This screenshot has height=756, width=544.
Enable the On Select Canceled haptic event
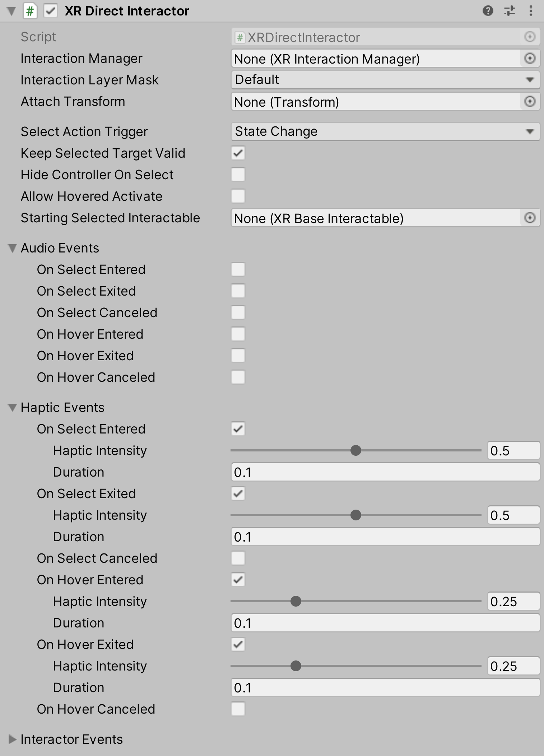point(238,558)
